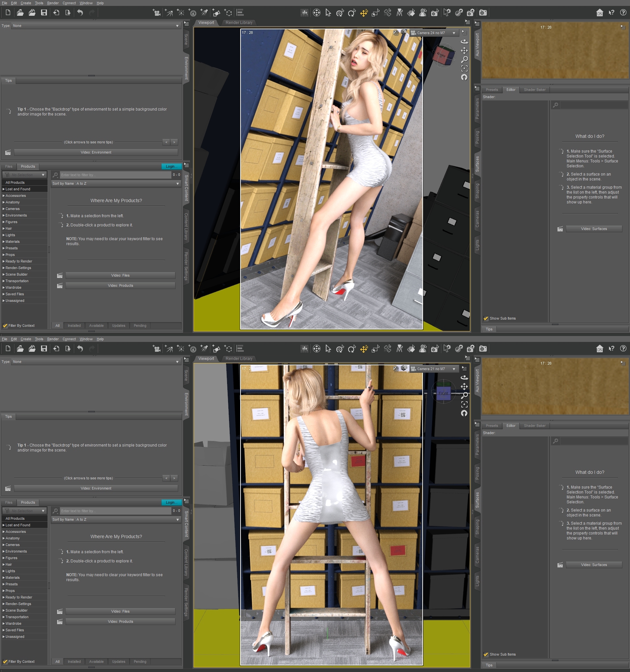Click Frame (zoom) magnifier icon in upper viewport
The width and height of the screenshot is (630, 672).
pos(464,59)
